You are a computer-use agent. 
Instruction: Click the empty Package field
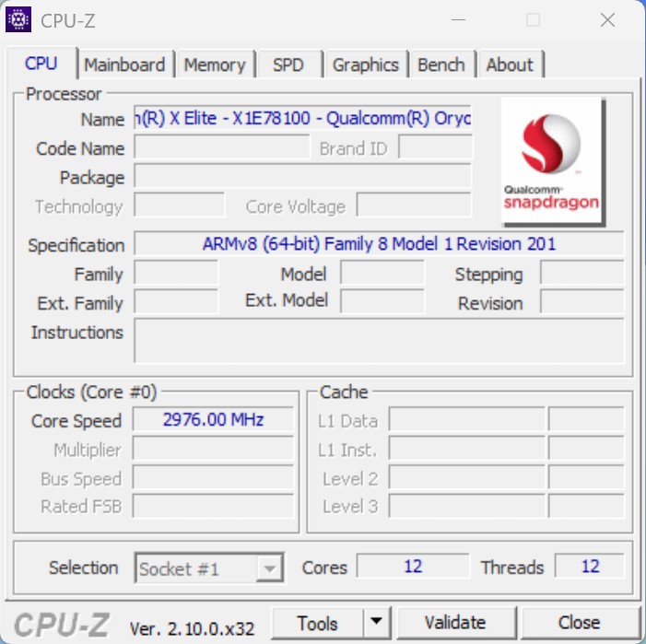(303, 176)
